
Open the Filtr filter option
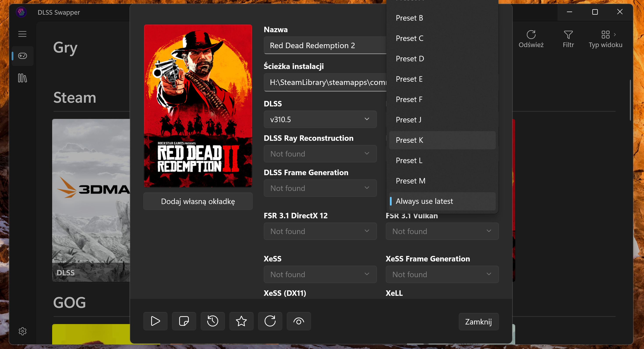pyautogui.click(x=568, y=39)
